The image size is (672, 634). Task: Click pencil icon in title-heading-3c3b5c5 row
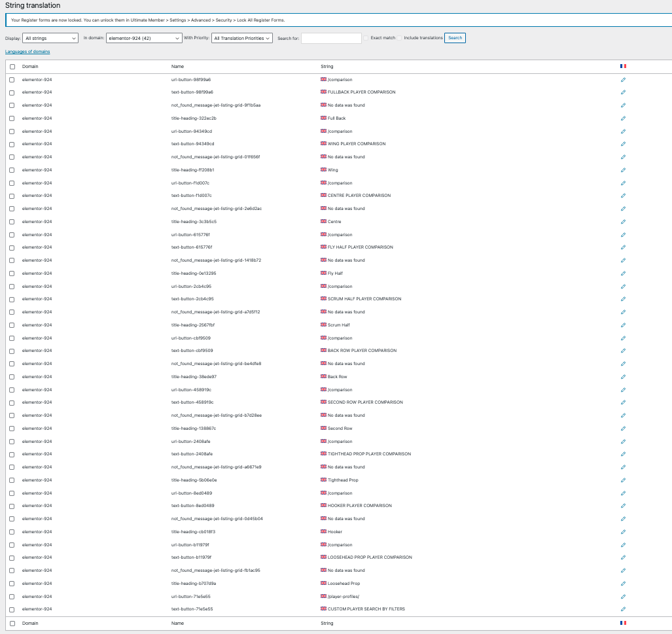pyautogui.click(x=623, y=222)
